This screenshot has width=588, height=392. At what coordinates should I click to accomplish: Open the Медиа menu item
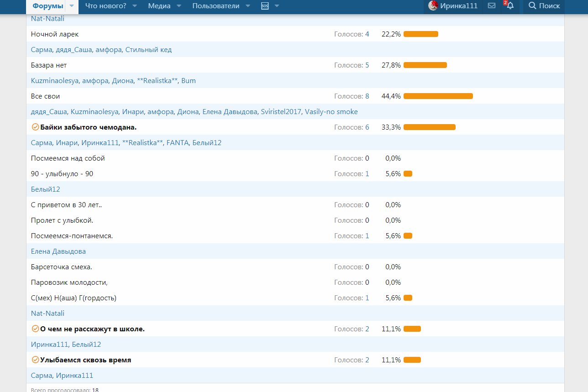coord(159,6)
